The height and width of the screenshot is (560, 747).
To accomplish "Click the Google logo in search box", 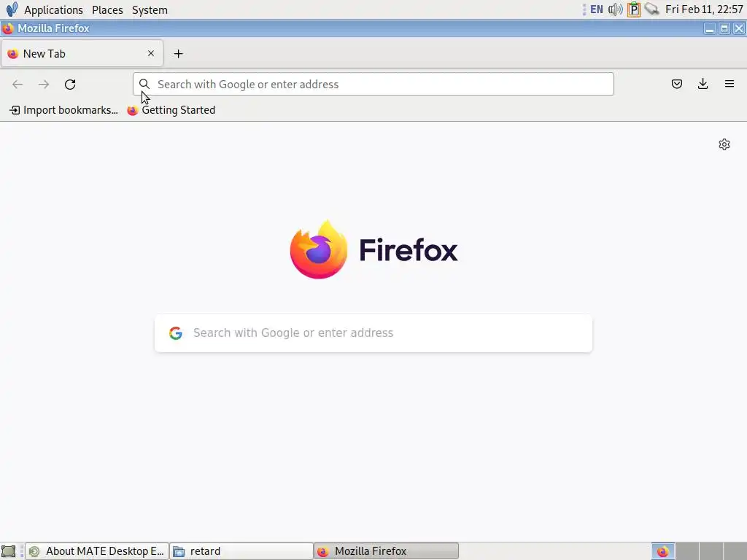I will 176,332.
